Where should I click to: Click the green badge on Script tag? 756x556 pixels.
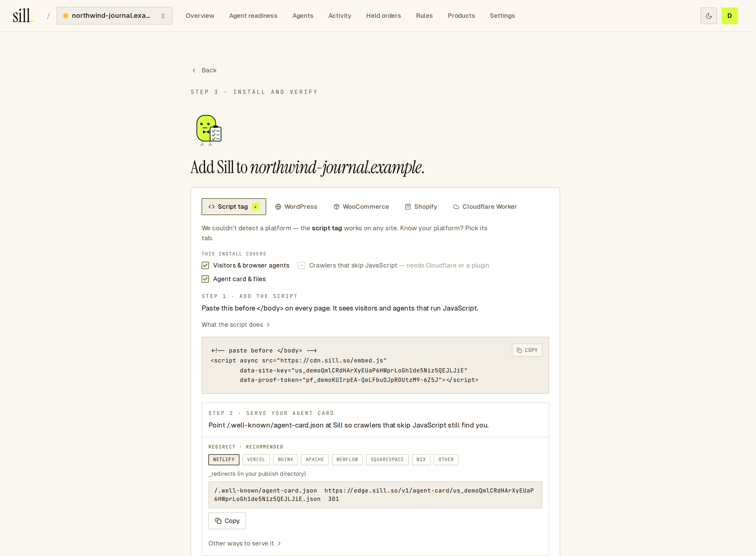click(x=255, y=207)
